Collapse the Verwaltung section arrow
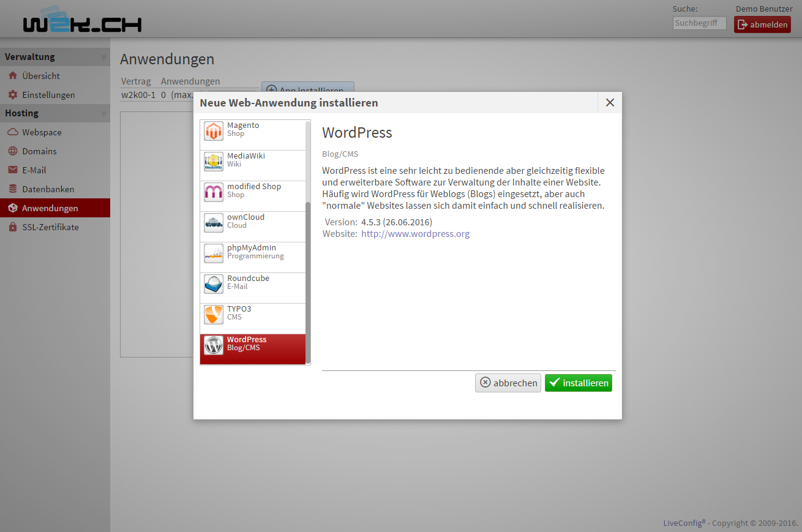The height and width of the screenshot is (532, 802). [103, 58]
